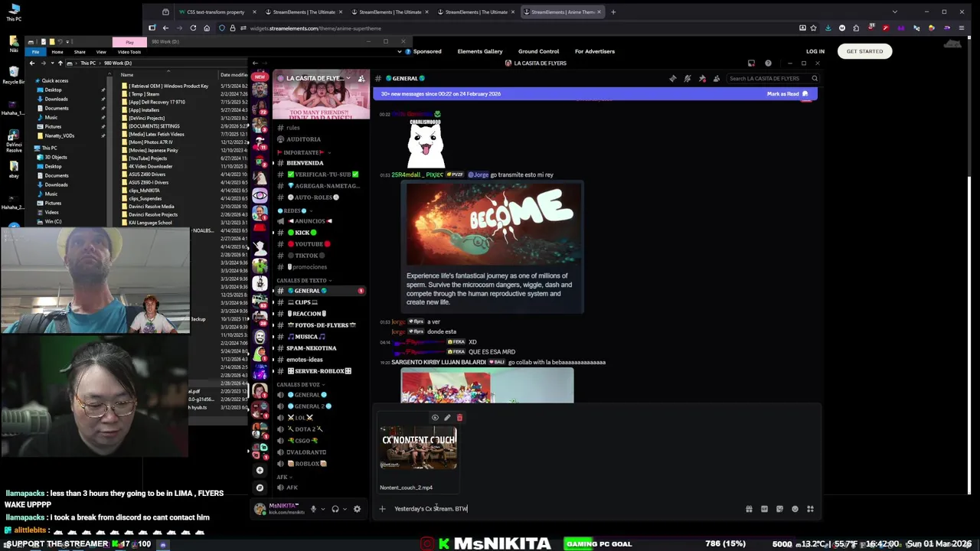Open notification settings bell in channel header
The width and height of the screenshot is (980, 551).
click(687, 78)
